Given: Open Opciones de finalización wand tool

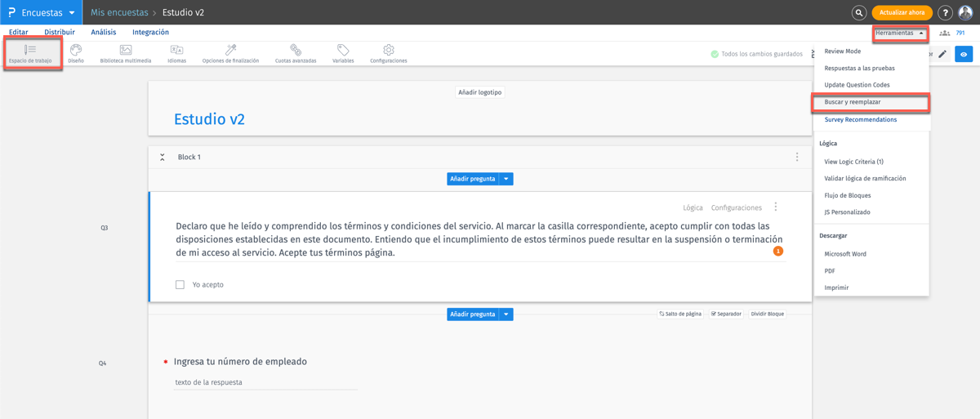Looking at the screenshot, I should pos(230,54).
